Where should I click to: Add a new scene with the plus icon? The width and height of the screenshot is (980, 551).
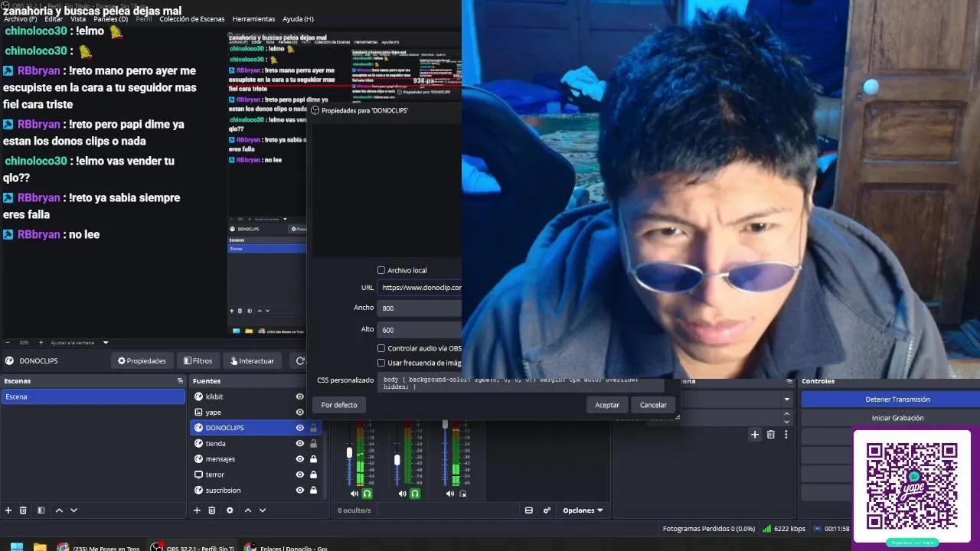pos(8,510)
